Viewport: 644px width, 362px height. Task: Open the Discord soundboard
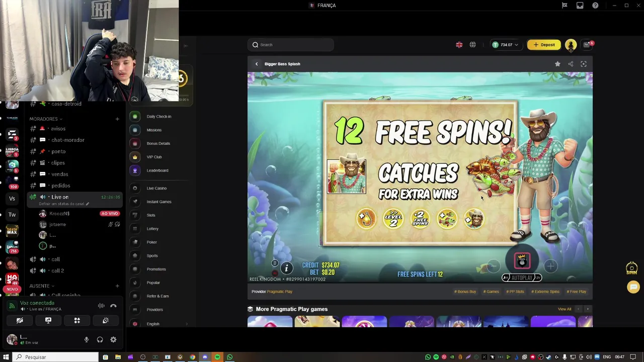[106, 320]
